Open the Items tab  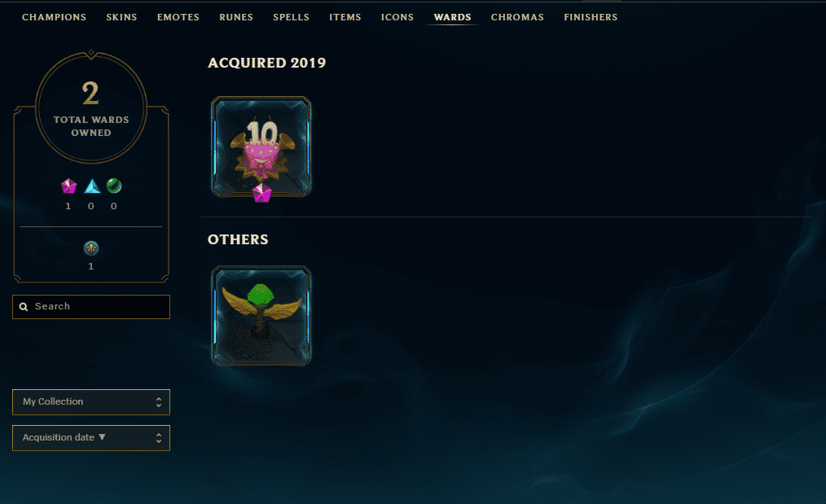[x=345, y=17]
